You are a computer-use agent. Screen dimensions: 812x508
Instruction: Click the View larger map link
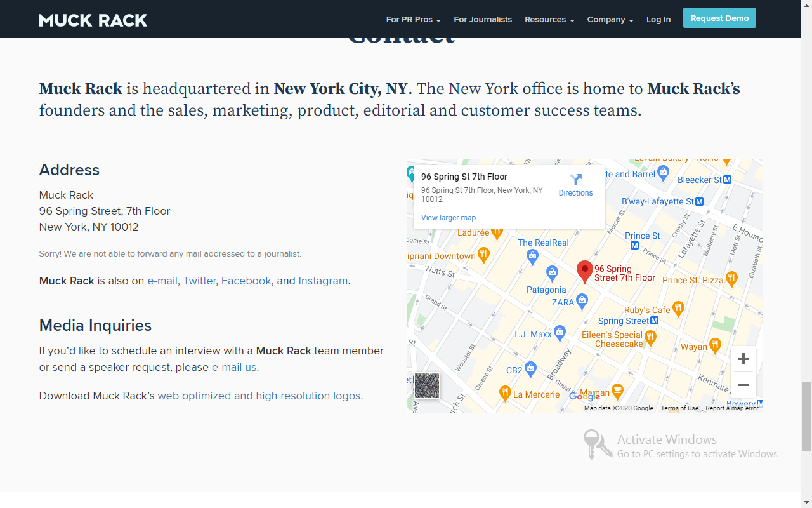[x=449, y=218]
